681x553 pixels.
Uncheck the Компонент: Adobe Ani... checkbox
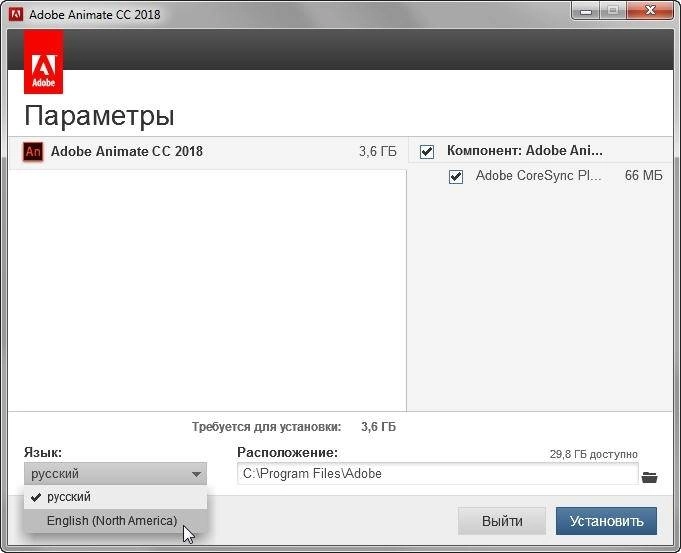[427, 152]
